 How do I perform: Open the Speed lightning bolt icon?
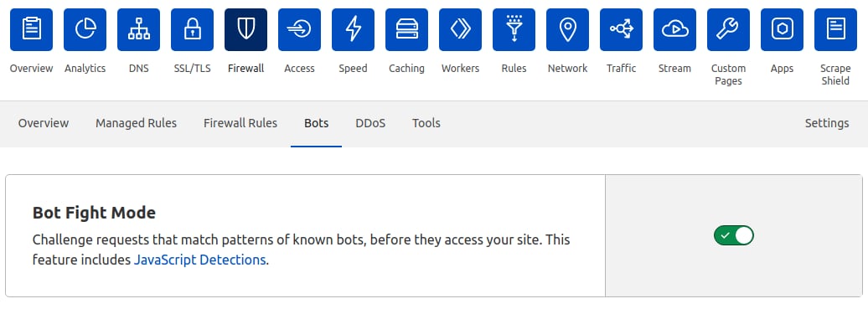[x=354, y=30]
